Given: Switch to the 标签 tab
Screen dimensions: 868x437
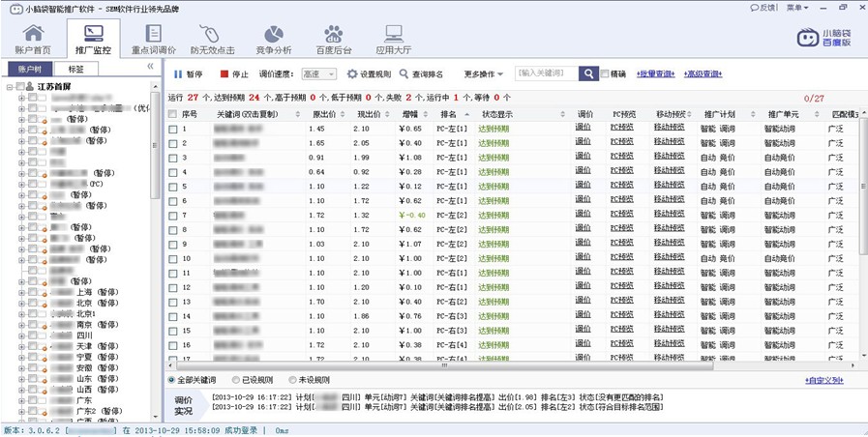Looking at the screenshot, I should pos(75,70).
